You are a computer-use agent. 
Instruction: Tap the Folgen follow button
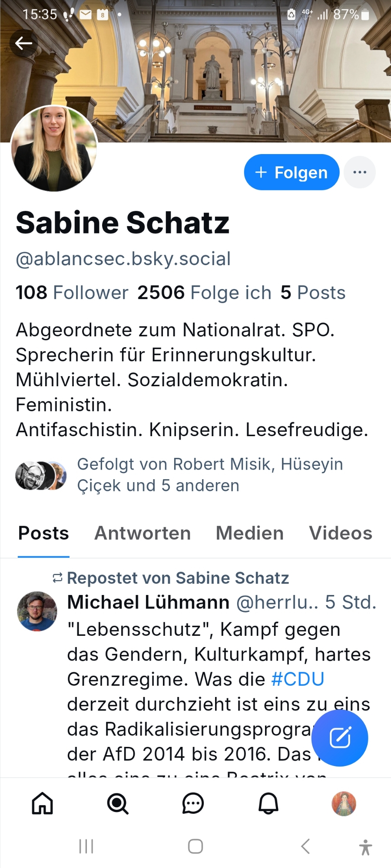(292, 172)
